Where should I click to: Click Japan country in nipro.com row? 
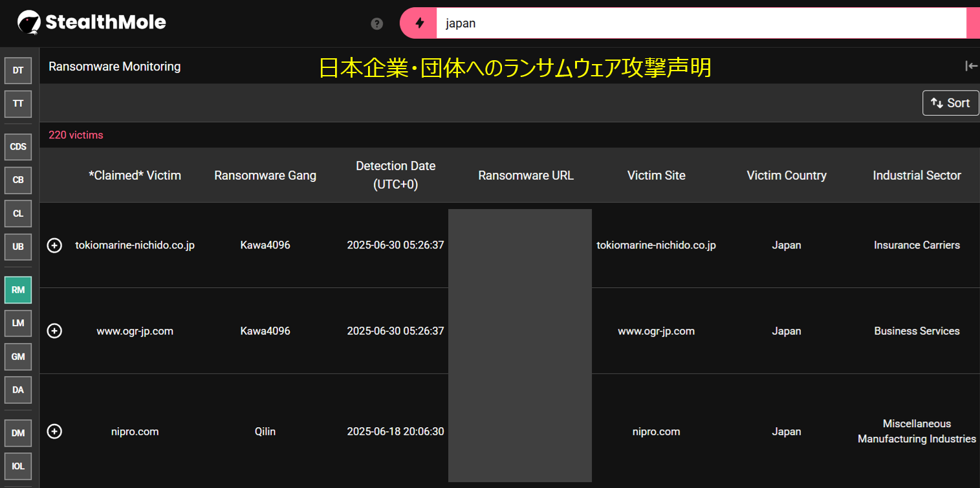coord(787,432)
